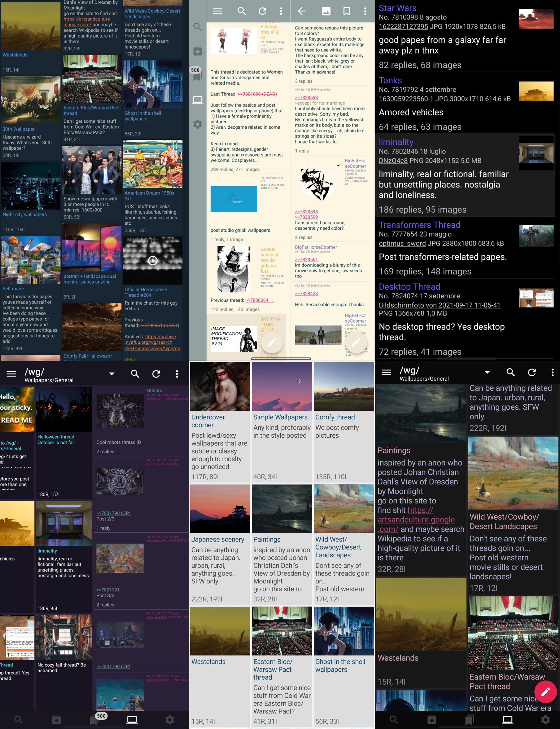This screenshot has height=729, width=560.
Task: Open archive tab in bottom-left navigation bar
Action: 57,720
